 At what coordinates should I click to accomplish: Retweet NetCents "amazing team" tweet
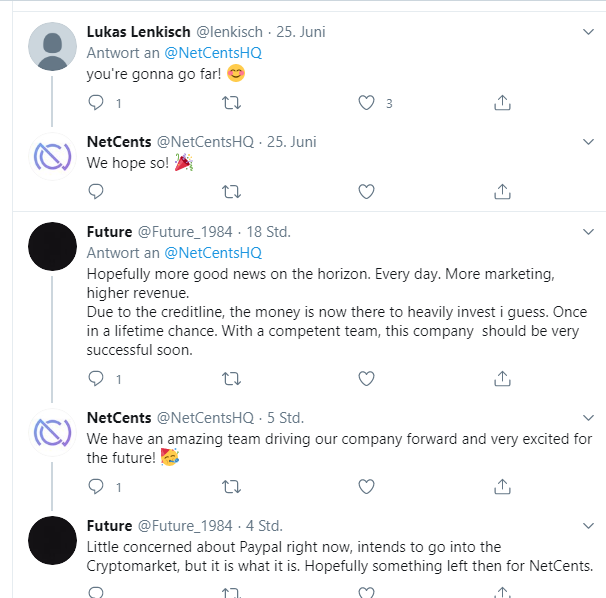(x=231, y=486)
